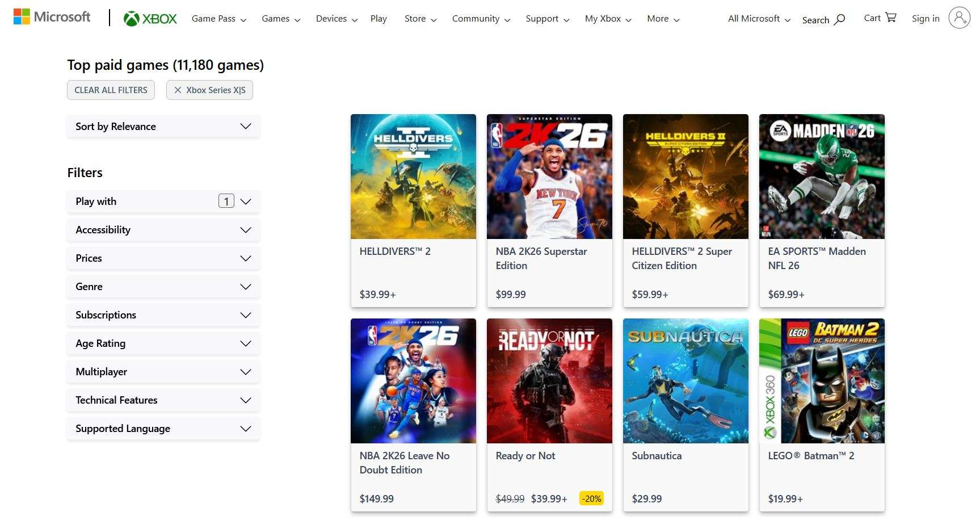Open the Devices menu
Screen dimensions: 980x520
[x=337, y=19]
